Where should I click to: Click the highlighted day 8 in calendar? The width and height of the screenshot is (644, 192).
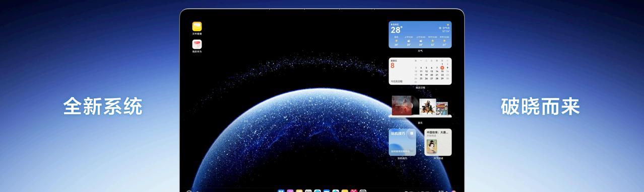[442, 67]
